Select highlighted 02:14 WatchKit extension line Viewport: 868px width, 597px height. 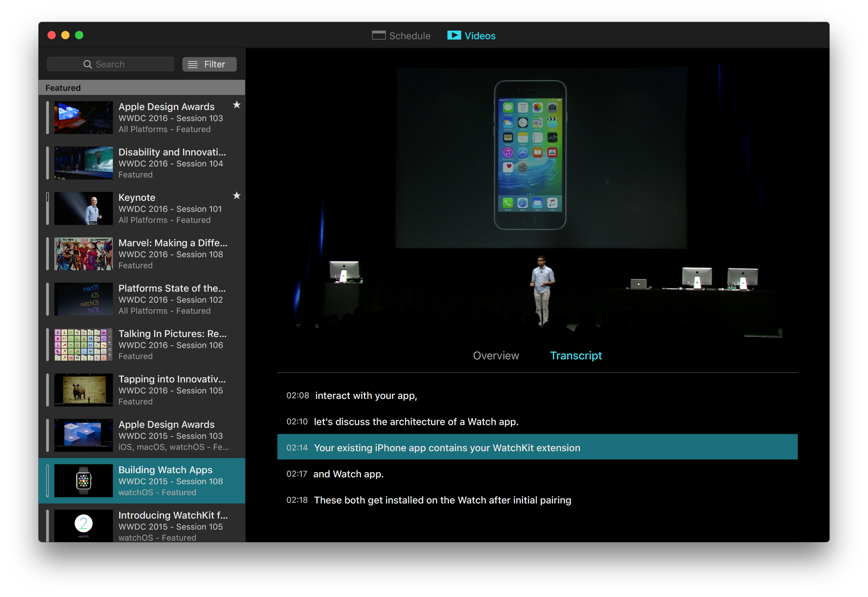point(447,448)
